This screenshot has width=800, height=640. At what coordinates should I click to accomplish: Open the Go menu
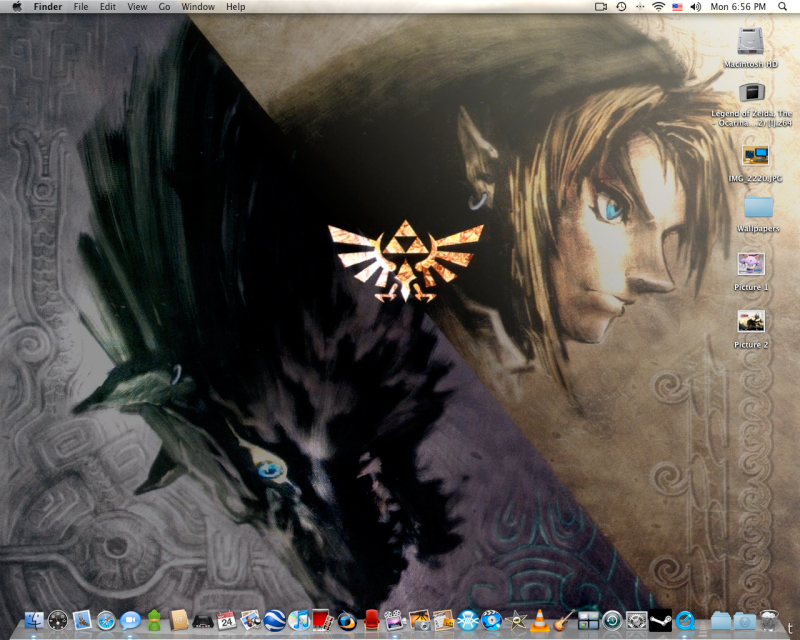(164, 7)
